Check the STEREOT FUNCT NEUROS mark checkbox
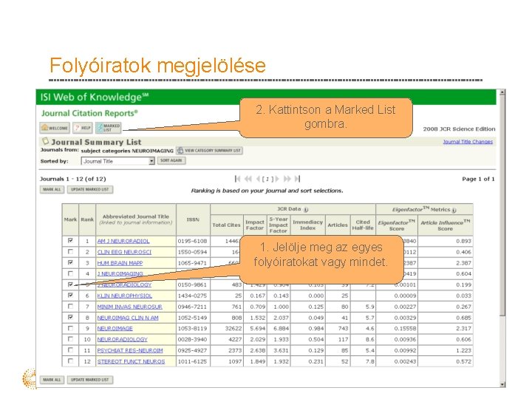This screenshot has height=399, width=532. pyautogui.click(x=71, y=361)
